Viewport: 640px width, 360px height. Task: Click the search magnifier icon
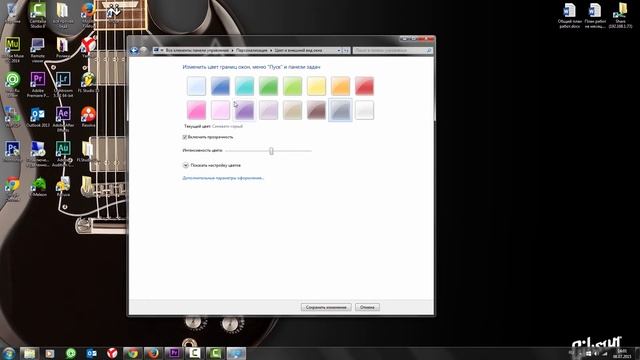tap(429, 50)
